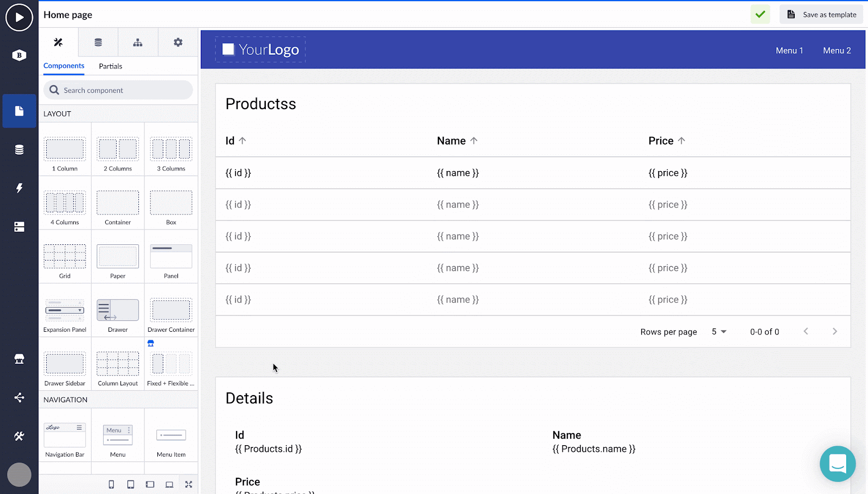This screenshot has height=494, width=868.
Task: Open the share nodes icon in sidebar
Action: coord(19,397)
